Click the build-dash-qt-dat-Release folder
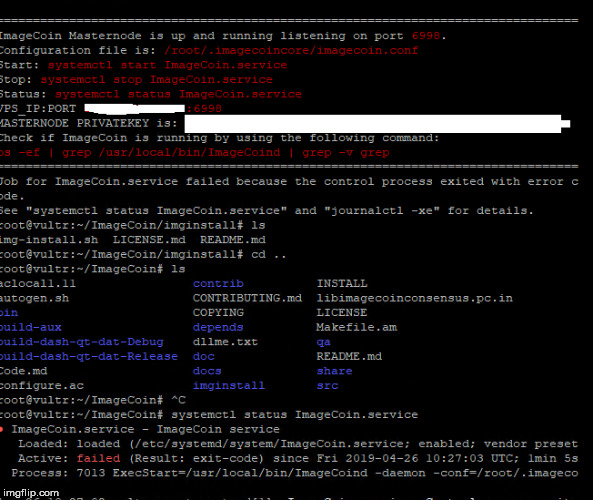Viewport: 593px width, 500px height. pyautogui.click(x=89, y=357)
